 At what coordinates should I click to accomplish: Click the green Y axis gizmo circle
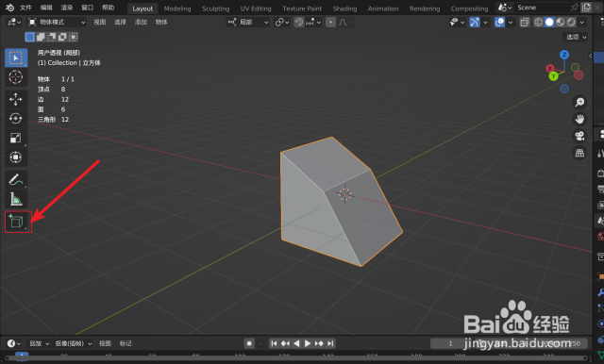554,76
